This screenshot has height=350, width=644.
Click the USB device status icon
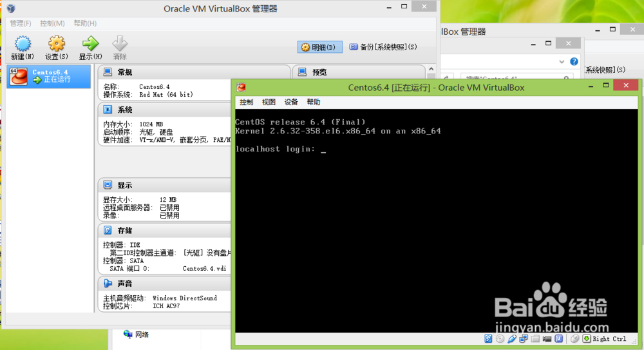click(512, 338)
